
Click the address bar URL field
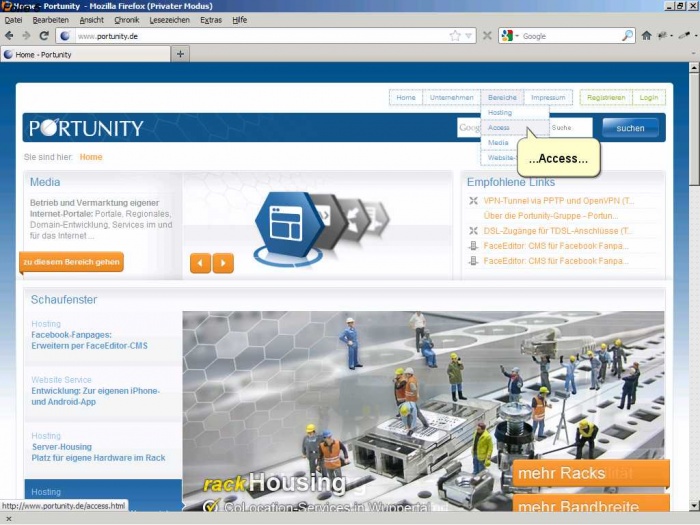click(260, 36)
